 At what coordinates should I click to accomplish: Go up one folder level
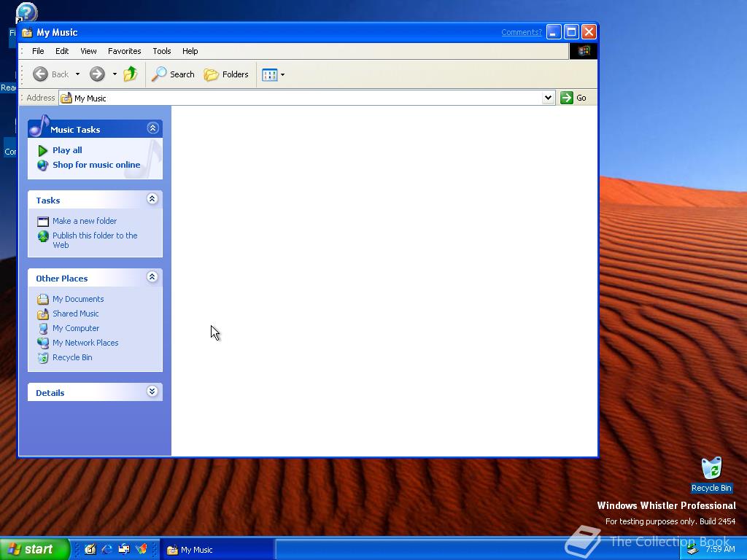pyautogui.click(x=131, y=74)
